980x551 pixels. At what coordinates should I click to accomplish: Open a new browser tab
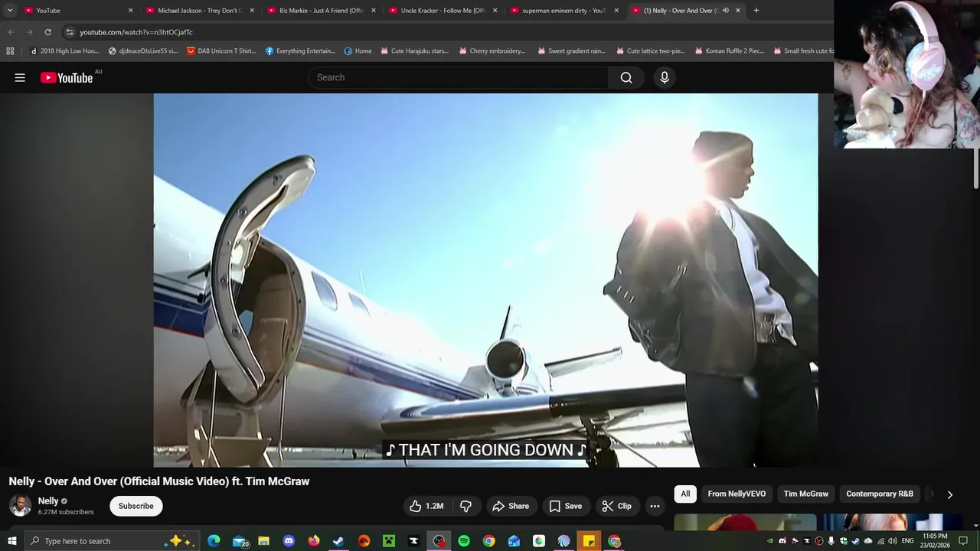[756, 11]
